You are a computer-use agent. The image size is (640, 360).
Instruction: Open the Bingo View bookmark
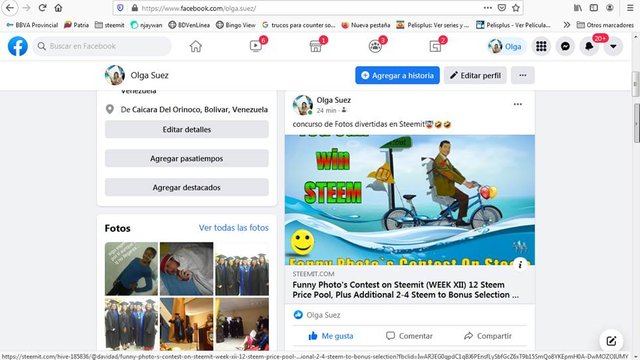236,25
